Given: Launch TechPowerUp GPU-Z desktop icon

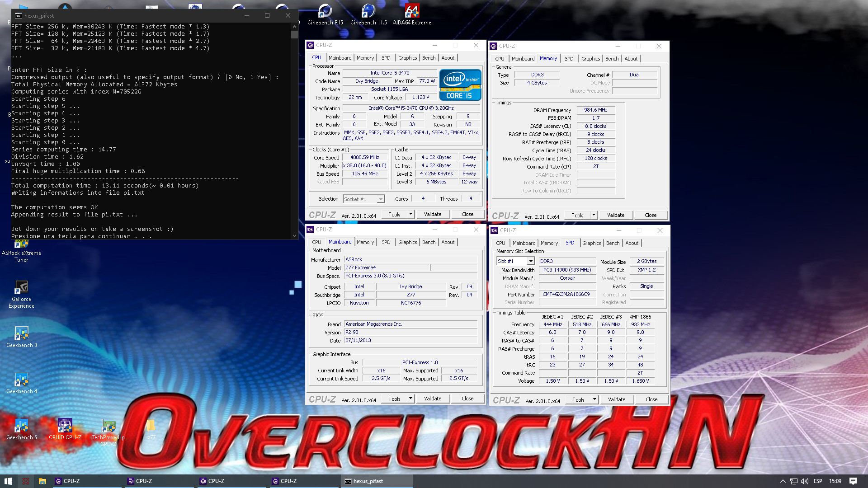Looking at the screenshot, I should point(108,433).
